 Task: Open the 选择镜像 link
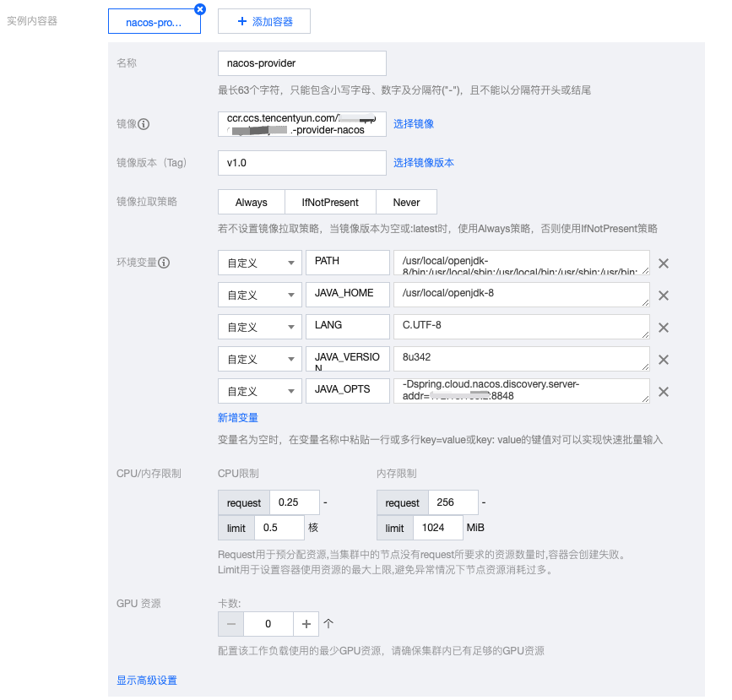[414, 124]
